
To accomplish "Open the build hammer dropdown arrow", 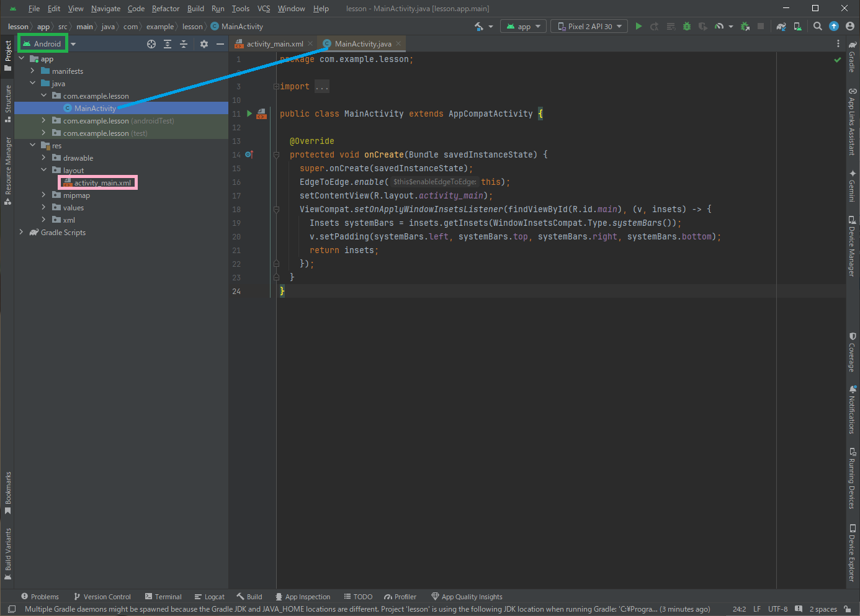I will (x=491, y=27).
